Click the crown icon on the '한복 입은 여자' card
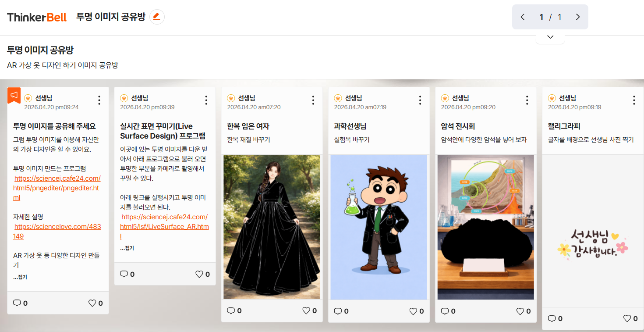Viewport: 644px width, 332px height. [x=231, y=98]
